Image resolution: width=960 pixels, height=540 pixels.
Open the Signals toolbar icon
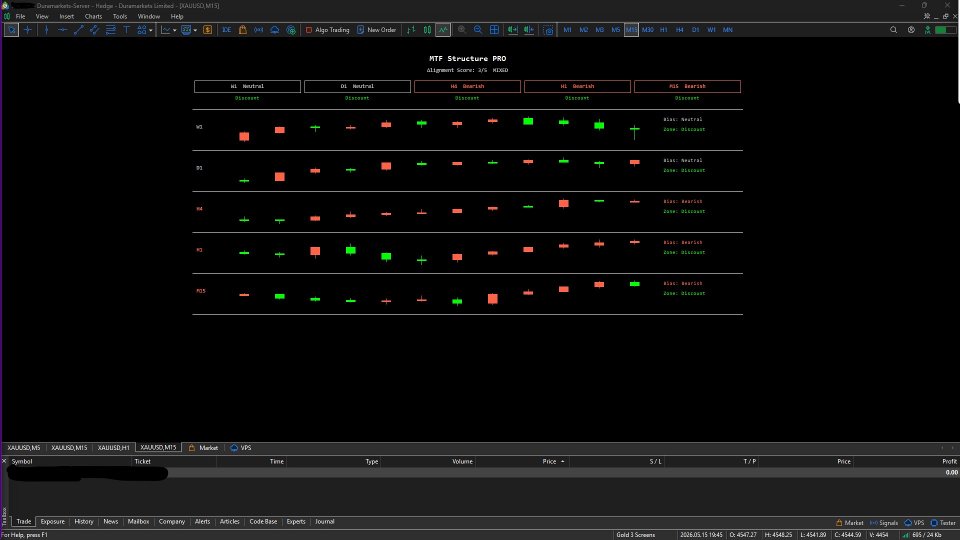[x=258, y=29]
